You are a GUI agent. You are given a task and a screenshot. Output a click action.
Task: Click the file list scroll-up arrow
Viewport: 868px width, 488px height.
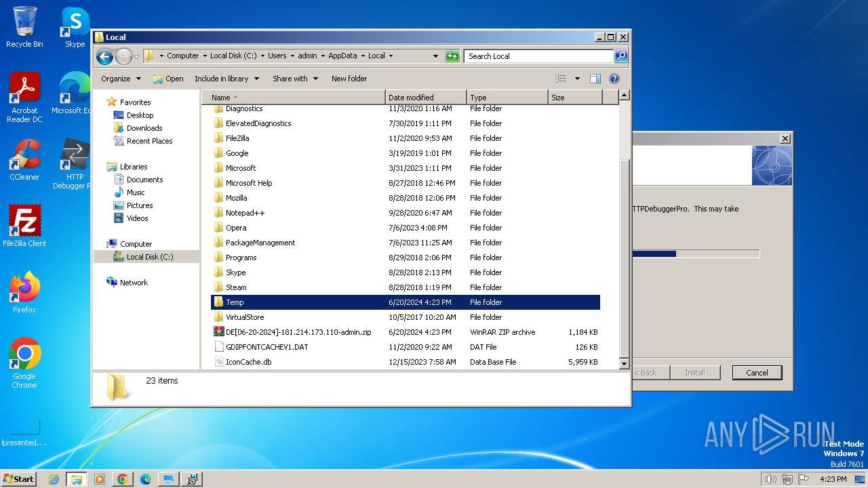[x=625, y=96]
